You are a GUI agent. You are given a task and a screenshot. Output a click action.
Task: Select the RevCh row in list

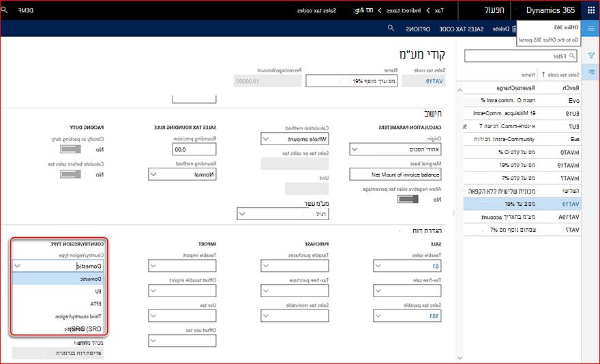(522, 88)
